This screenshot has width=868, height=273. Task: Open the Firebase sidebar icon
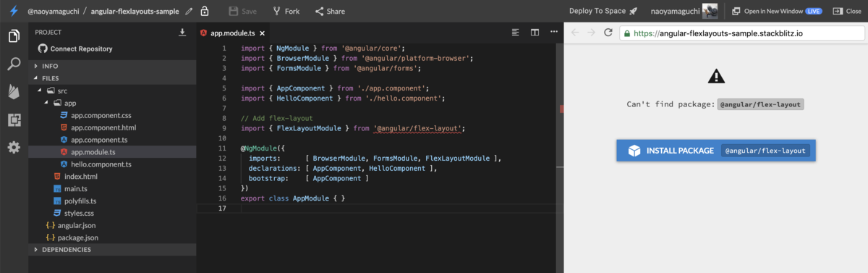tap(14, 91)
